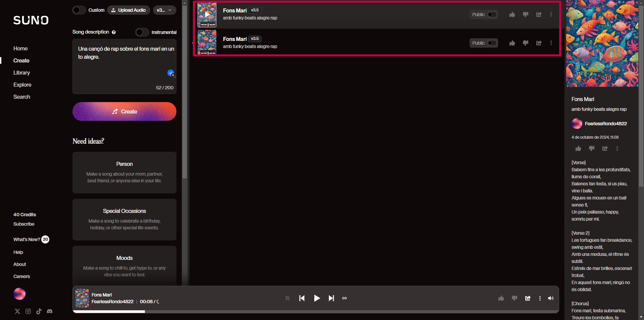
Task: Enable the Instrumental toggle
Action: click(142, 32)
